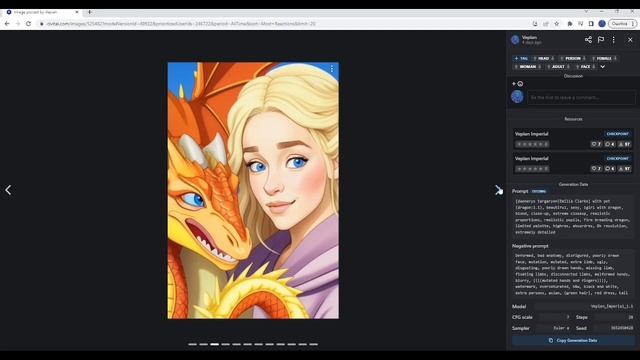The height and width of the screenshot is (360, 640).
Task: Go to the previous image with left arrow
Action: tap(8, 190)
